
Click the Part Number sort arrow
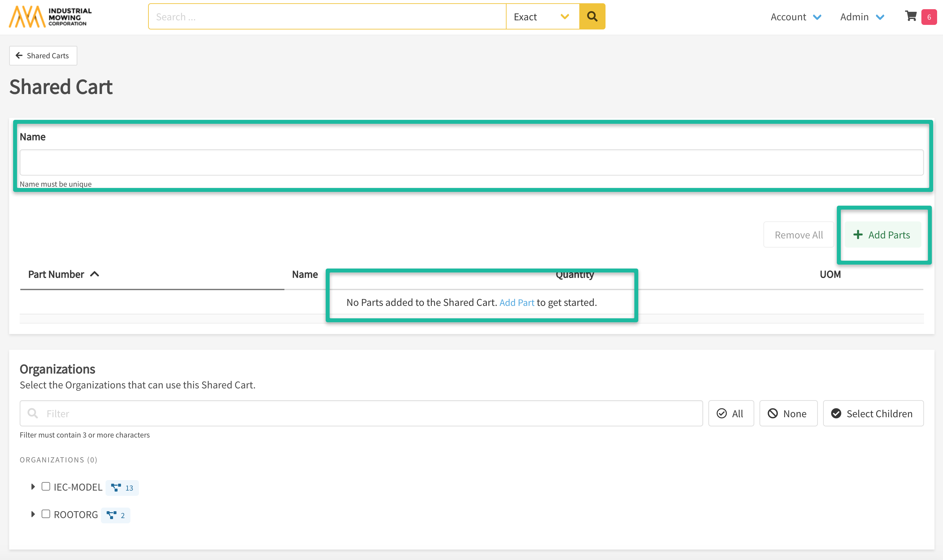coord(95,274)
